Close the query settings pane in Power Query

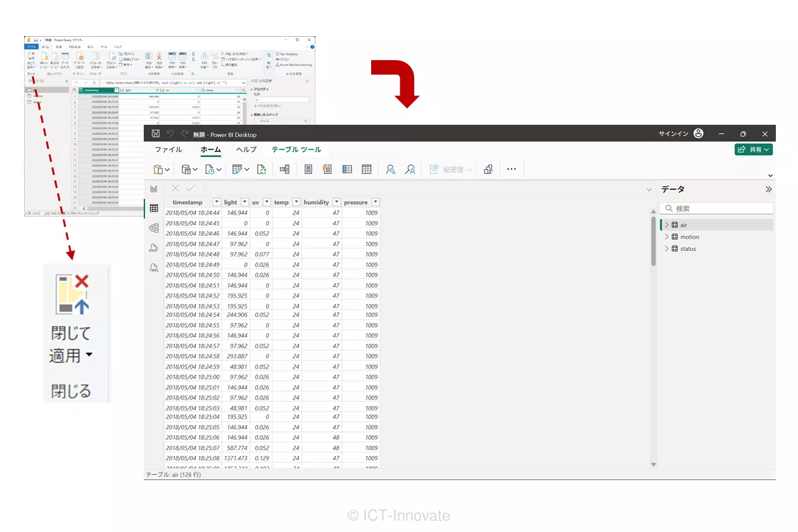(307, 81)
